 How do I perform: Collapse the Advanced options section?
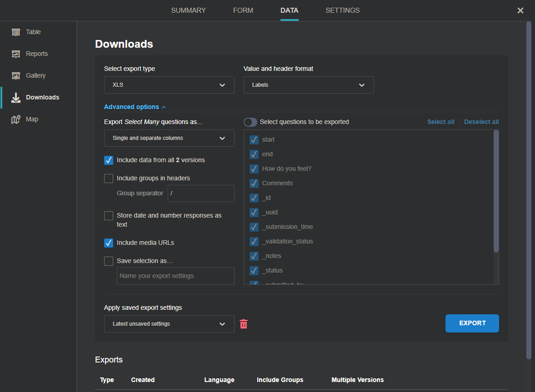(x=135, y=107)
